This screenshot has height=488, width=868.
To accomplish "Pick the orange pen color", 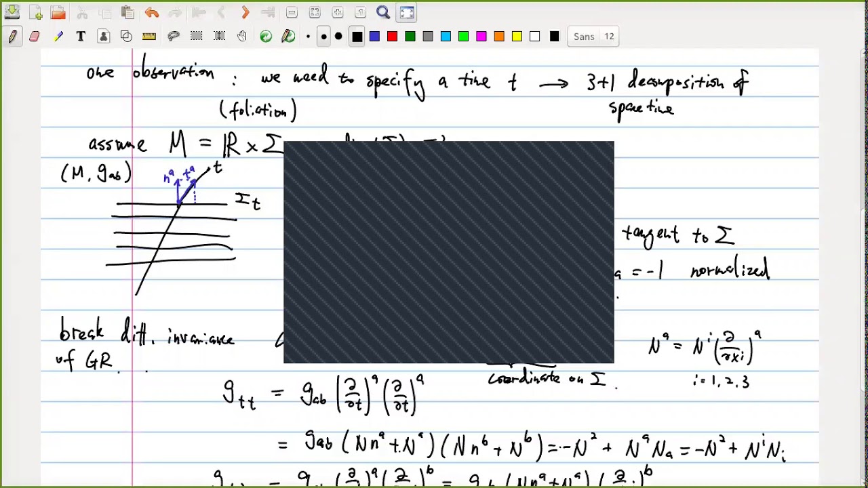I will pyautogui.click(x=499, y=37).
